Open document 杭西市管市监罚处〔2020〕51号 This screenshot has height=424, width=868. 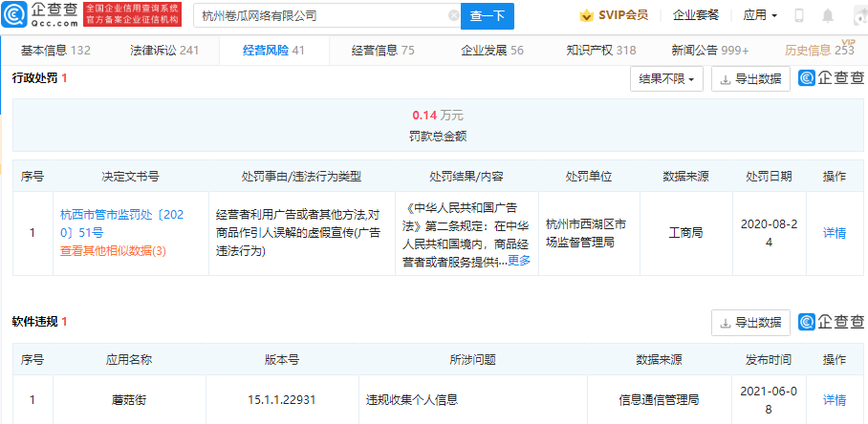121,223
